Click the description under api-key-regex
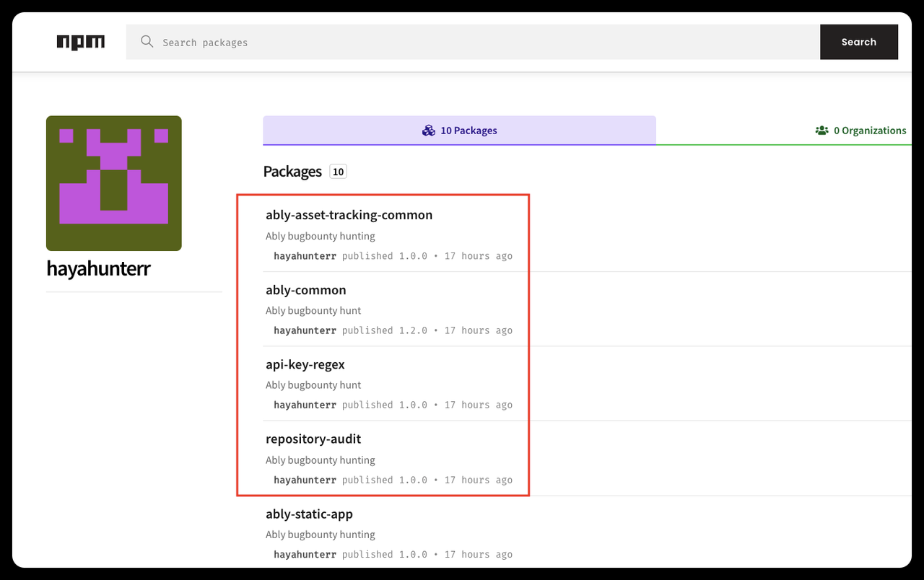This screenshot has width=924, height=580. tap(313, 385)
